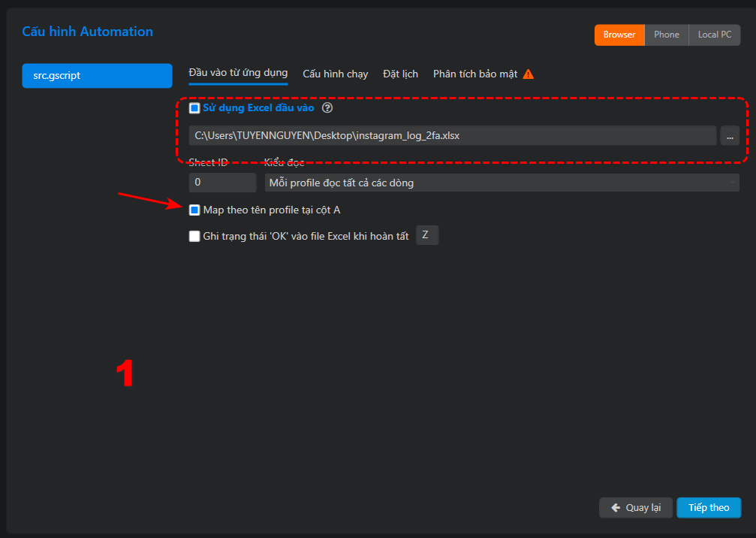
Task: Enable 'Sử dụng Excel đầu vào' checkbox
Action: click(x=194, y=108)
